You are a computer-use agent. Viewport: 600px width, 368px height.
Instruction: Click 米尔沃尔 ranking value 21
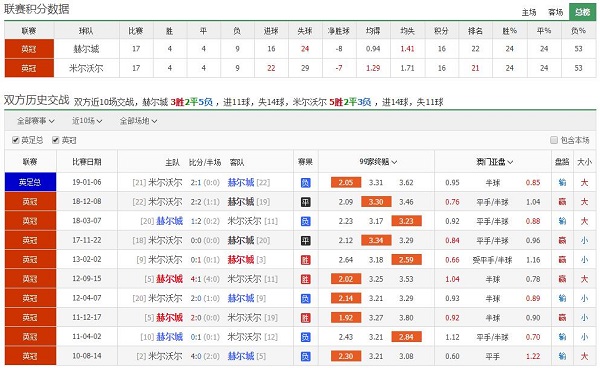click(x=475, y=68)
